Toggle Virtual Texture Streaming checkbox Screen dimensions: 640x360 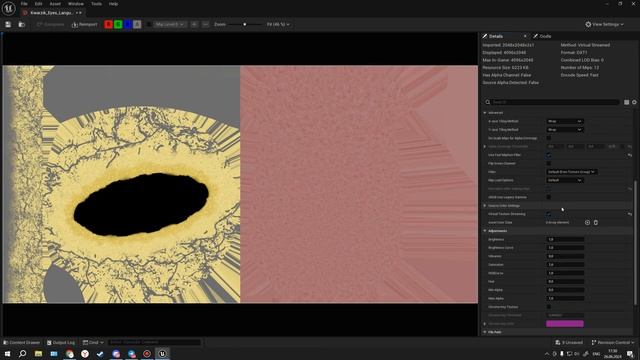coord(549,214)
